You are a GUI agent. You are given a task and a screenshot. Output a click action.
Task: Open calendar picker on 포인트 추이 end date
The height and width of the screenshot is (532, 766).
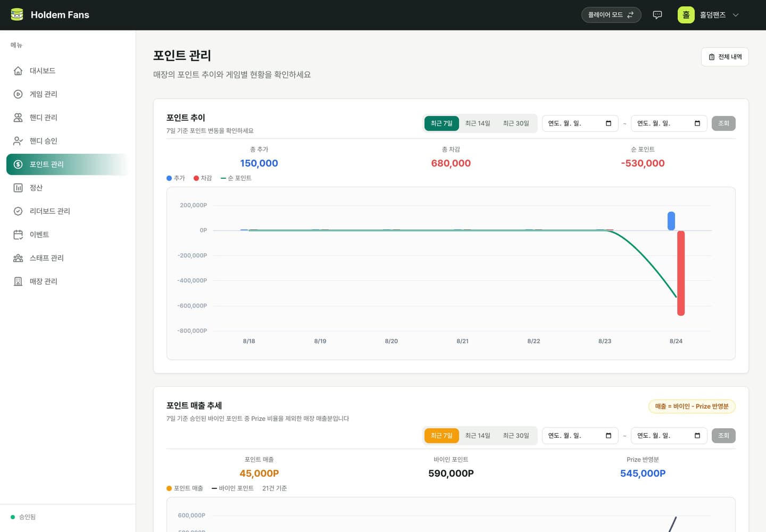[x=697, y=123]
